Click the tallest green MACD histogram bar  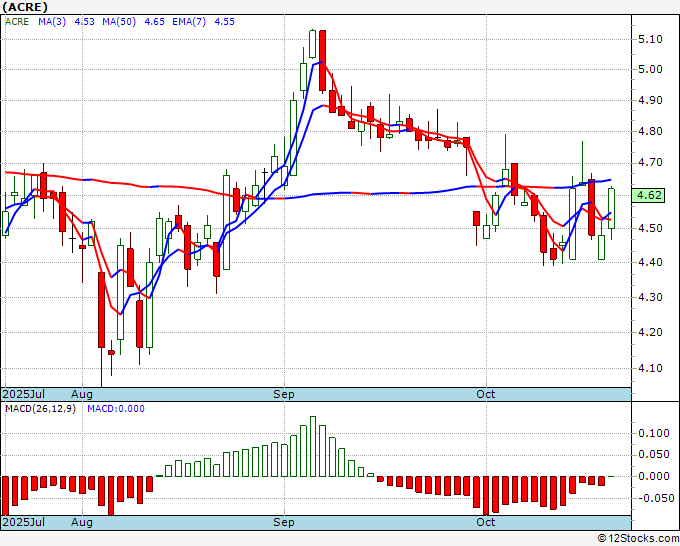pyautogui.click(x=313, y=446)
